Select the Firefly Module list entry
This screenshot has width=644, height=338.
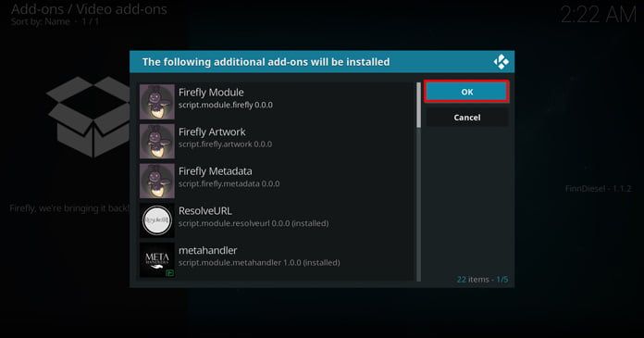(277, 102)
